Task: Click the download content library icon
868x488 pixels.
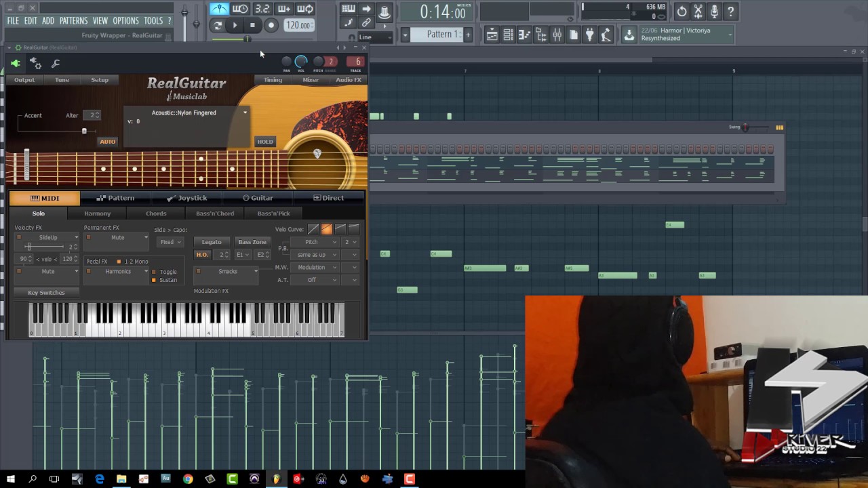Action: (629, 35)
